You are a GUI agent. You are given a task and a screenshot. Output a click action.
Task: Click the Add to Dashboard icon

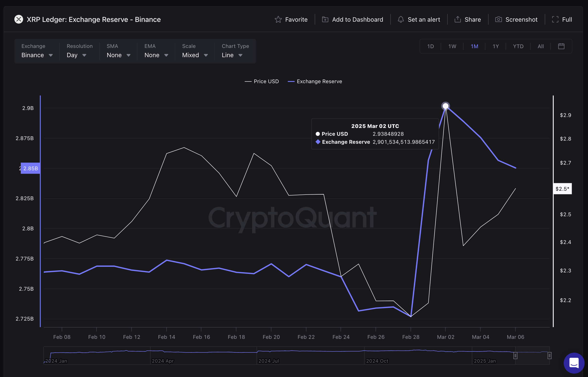click(324, 19)
